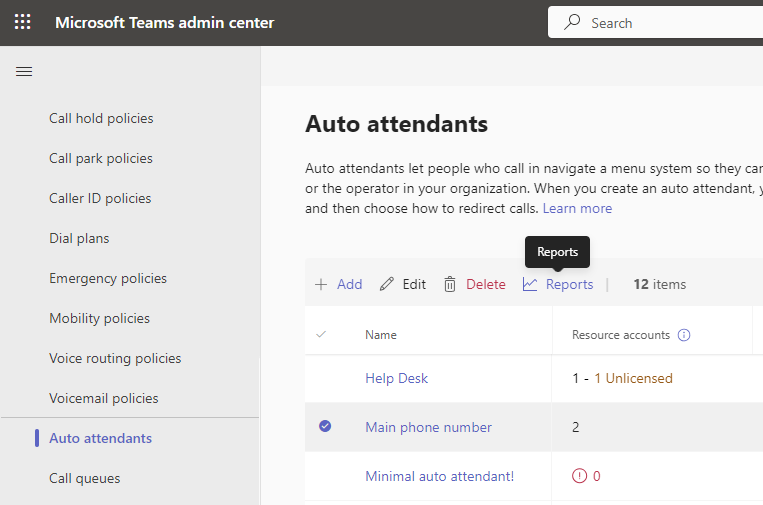Open the app launcher waffle icon
This screenshot has height=505, width=763.
22,22
